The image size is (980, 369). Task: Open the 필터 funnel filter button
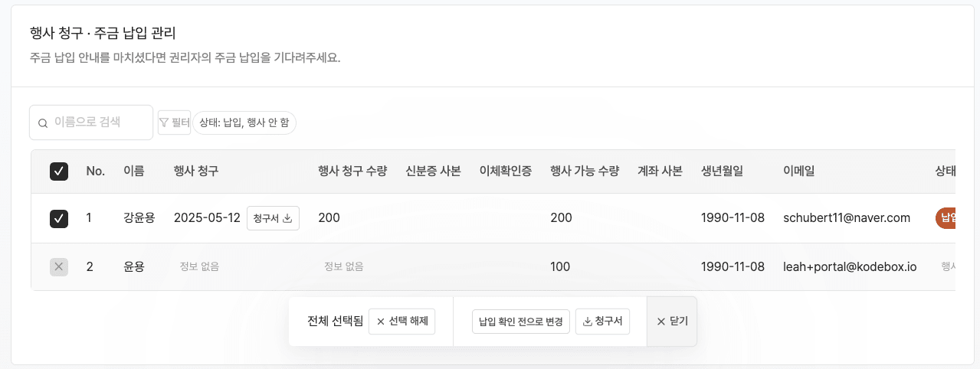click(x=174, y=122)
